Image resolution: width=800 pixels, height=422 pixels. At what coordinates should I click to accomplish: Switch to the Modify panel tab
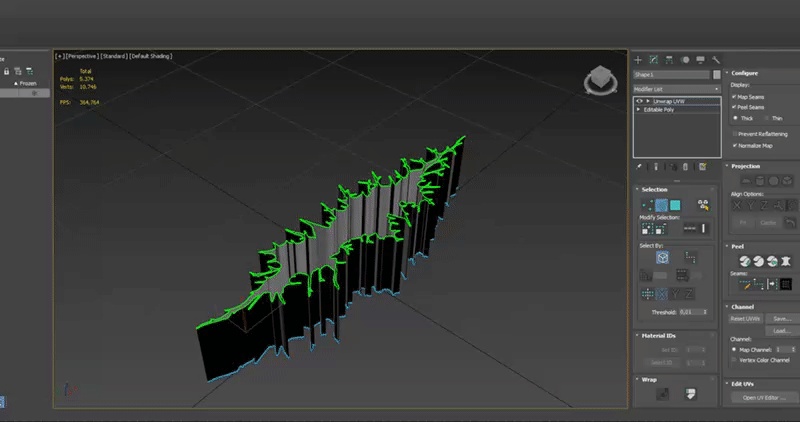654,60
